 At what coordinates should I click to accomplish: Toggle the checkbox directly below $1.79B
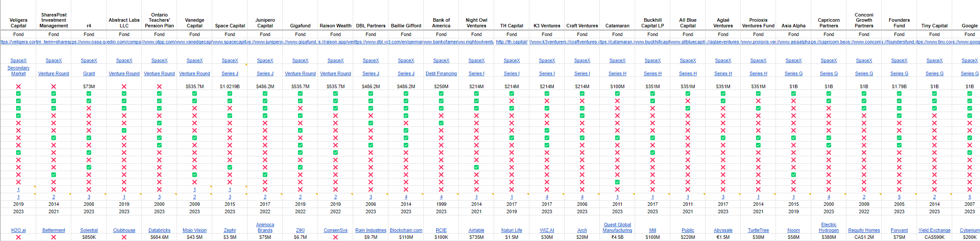pyautogui.click(x=899, y=93)
